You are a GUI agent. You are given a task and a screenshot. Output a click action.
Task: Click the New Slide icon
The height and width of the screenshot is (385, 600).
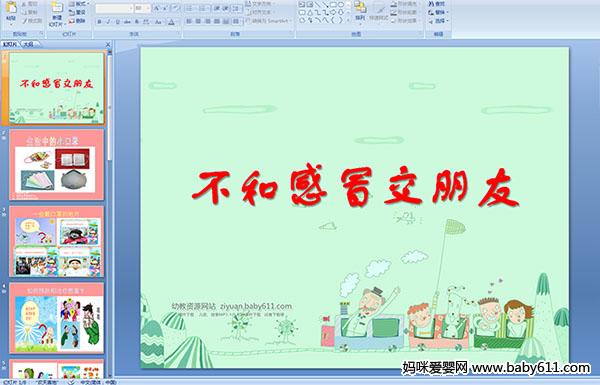coord(57,14)
